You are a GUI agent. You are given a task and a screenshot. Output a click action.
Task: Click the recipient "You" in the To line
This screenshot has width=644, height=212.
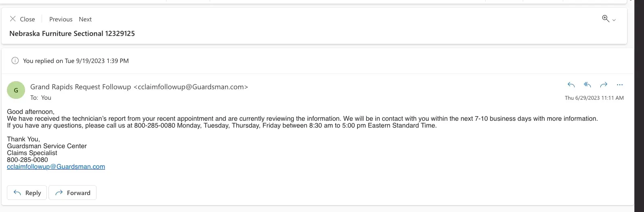tap(46, 98)
